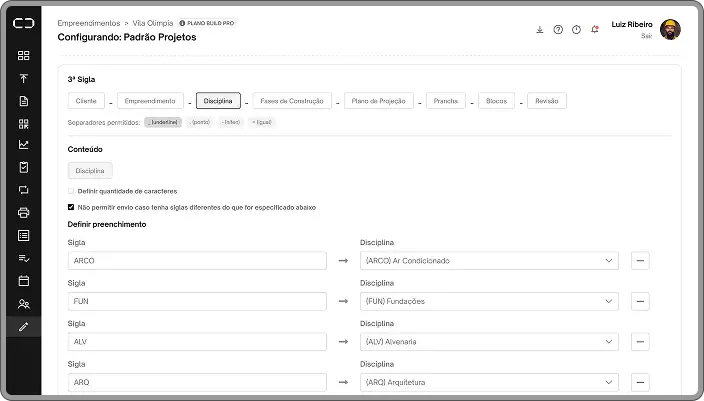Open the dashboard grid icon in sidebar
Screen dimensions: 704x401
(x=24, y=55)
